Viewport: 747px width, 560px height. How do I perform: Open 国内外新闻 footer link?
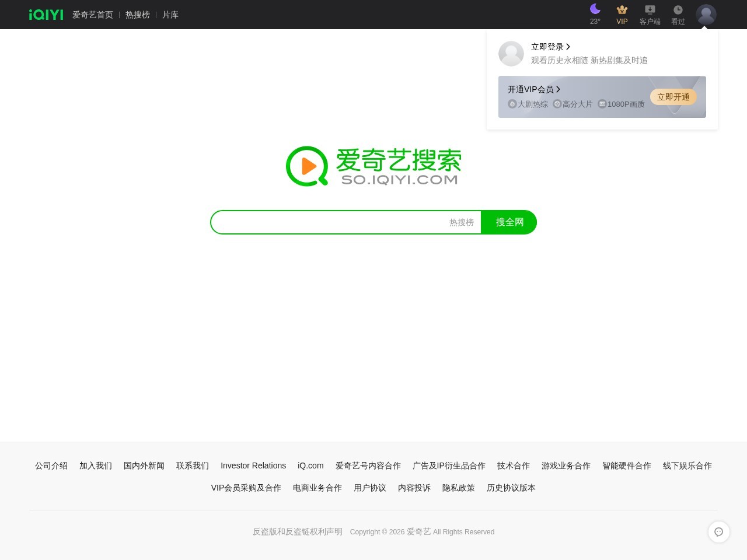(144, 466)
